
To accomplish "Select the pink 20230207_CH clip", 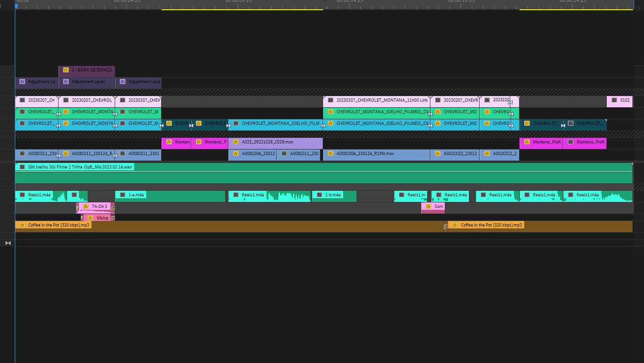I will point(37,102).
